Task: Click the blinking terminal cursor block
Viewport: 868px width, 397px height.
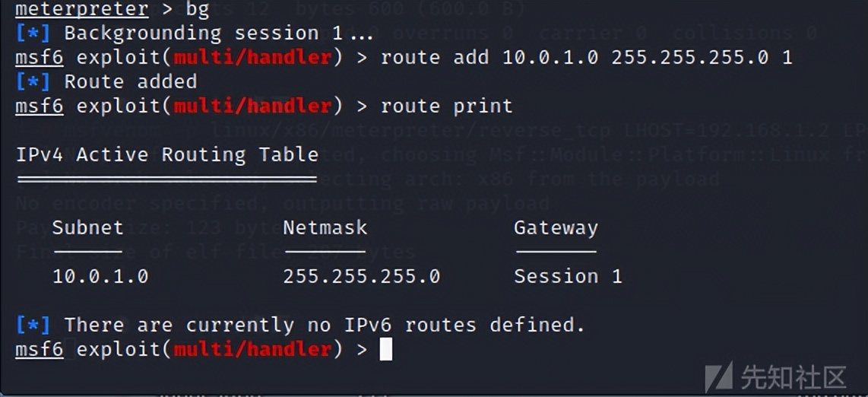Action: coord(386,350)
